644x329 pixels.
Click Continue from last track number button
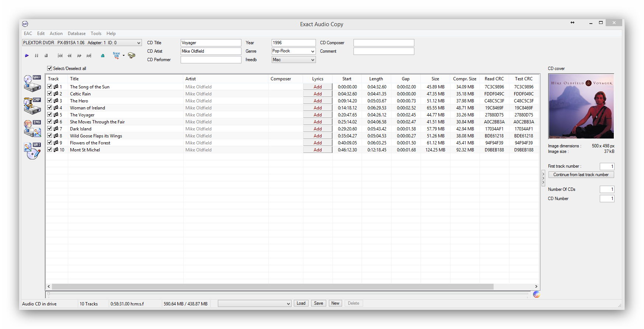(581, 175)
